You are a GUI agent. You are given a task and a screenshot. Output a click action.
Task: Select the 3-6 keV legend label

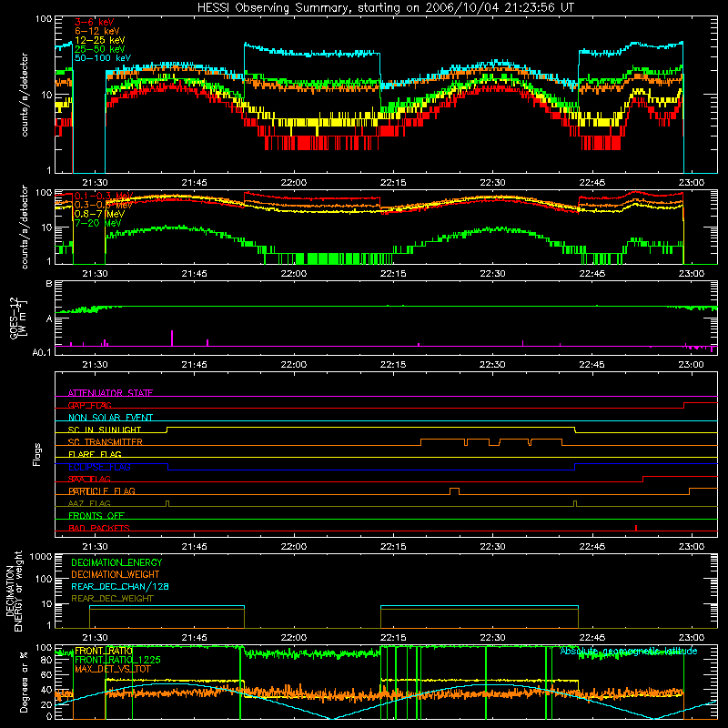(x=95, y=22)
